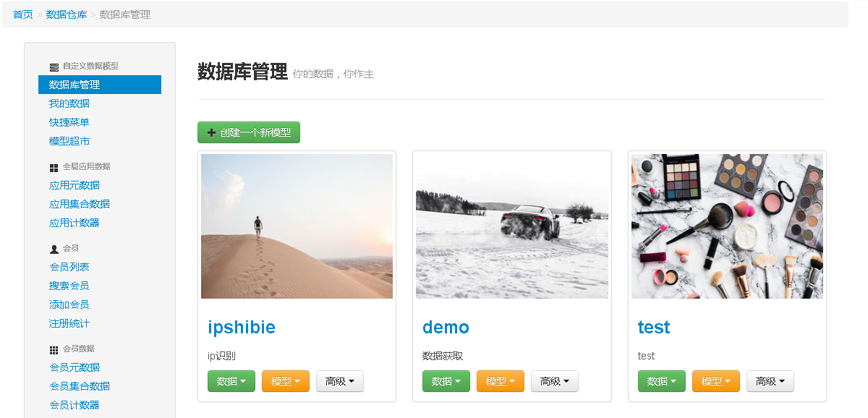Open 会员列表 in the sidebar

(x=69, y=267)
